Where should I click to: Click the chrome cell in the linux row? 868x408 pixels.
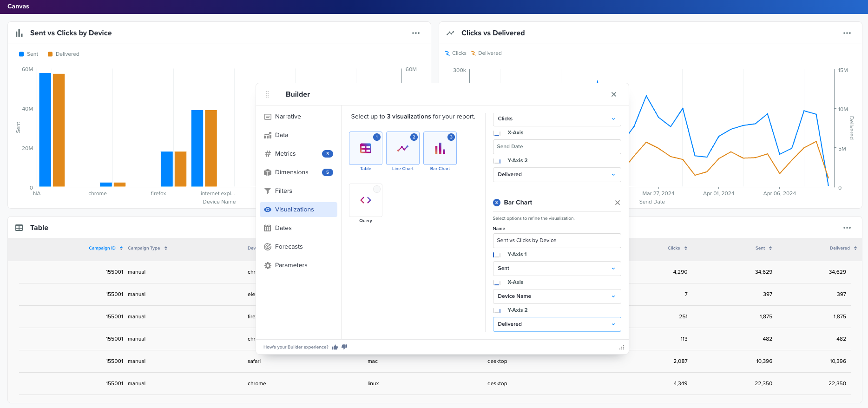coord(257,383)
